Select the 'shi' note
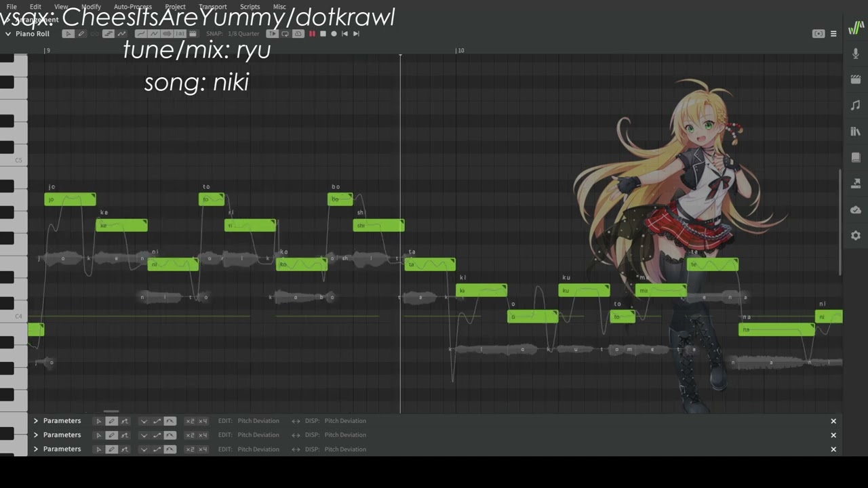 [x=378, y=225]
